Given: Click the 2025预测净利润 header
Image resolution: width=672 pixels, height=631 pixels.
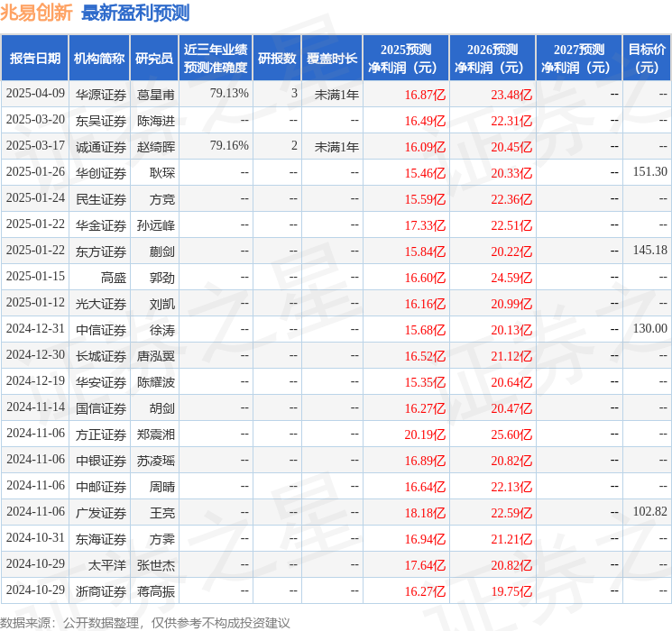Looking at the screenshot, I should point(406,59).
